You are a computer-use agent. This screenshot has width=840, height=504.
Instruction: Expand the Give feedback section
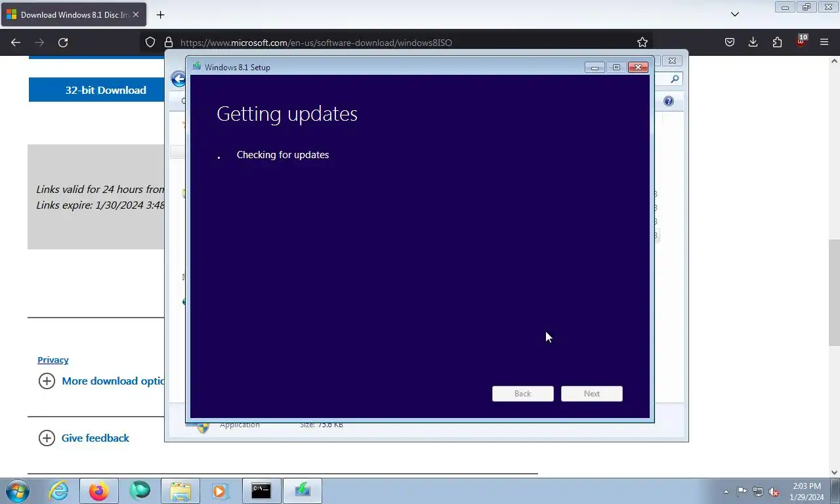click(x=84, y=438)
